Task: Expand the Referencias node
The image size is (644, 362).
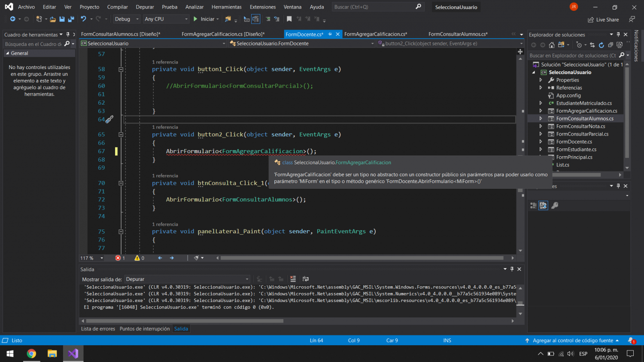Action: (x=541, y=88)
